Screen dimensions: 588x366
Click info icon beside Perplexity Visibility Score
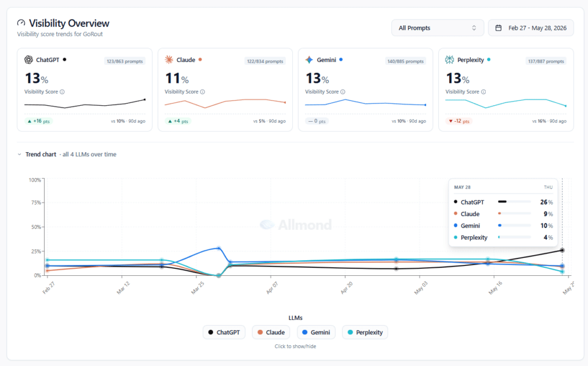tap(483, 91)
